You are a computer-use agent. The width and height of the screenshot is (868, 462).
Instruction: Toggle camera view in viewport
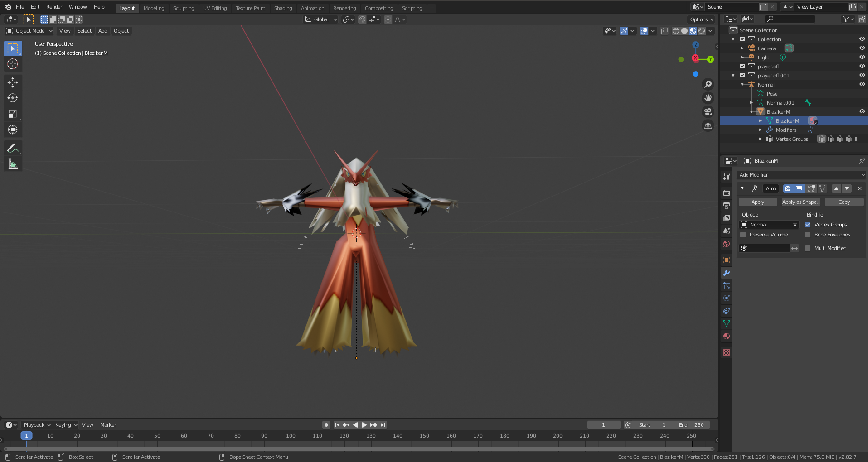pyautogui.click(x=708, y=112)
